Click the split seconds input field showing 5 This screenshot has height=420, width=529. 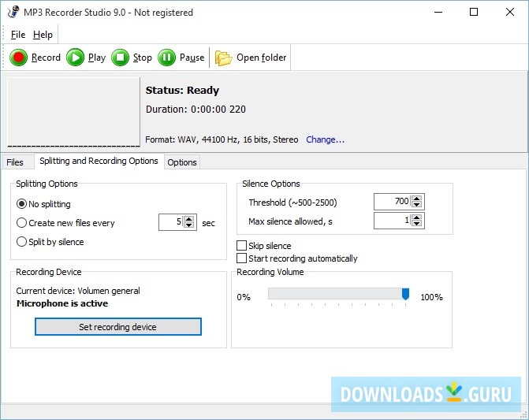(x=171, y=222)
